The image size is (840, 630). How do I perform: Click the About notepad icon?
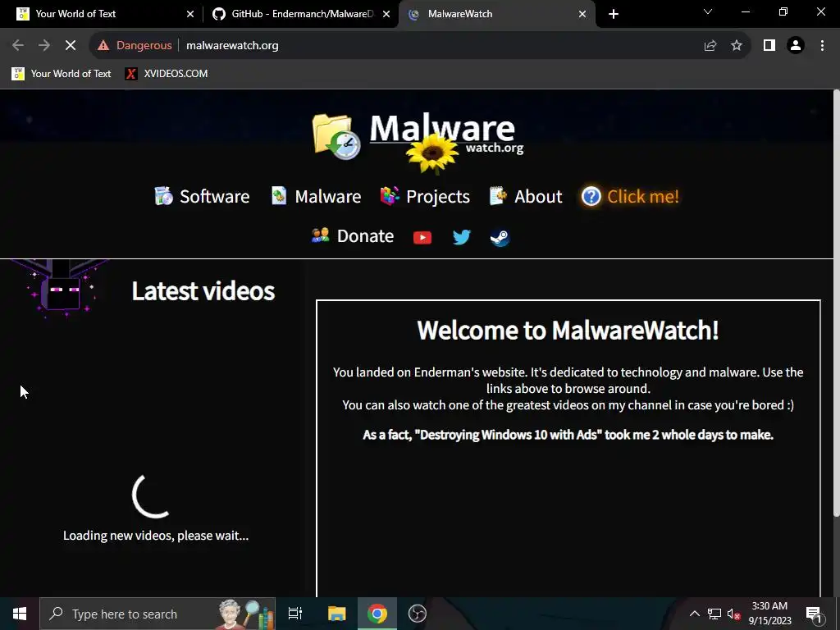[498, 196]
